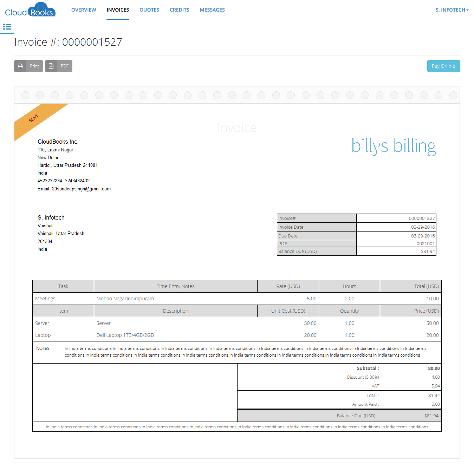Image resolution: width=474 pixels, height=476 pixels.
Task: Expand the S. INFOTECH account dropdown
Action: [452, 10]
